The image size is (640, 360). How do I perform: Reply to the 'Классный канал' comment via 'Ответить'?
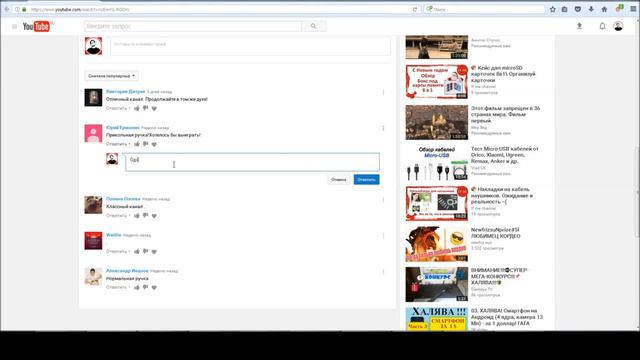coord(116,216)
